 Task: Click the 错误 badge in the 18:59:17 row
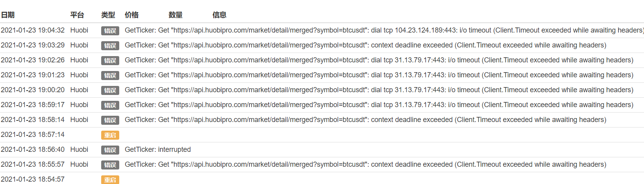[x=110, y=105]
